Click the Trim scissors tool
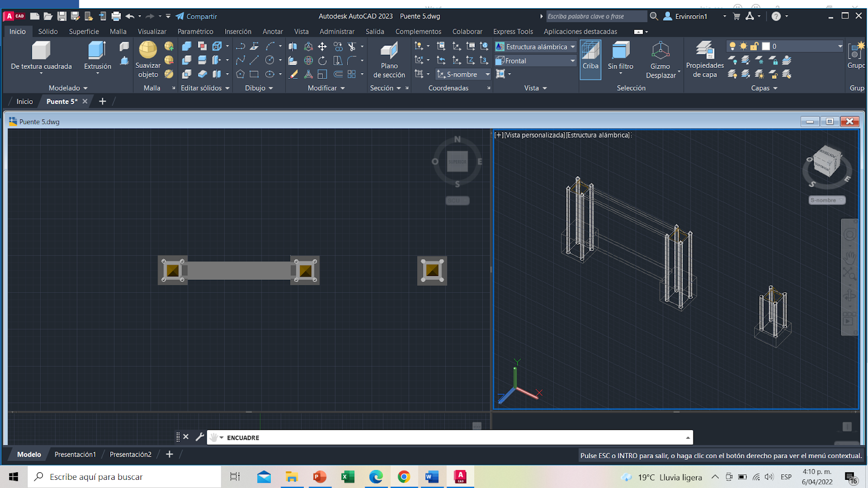This screenshot has height=488, width=868. 352,46
